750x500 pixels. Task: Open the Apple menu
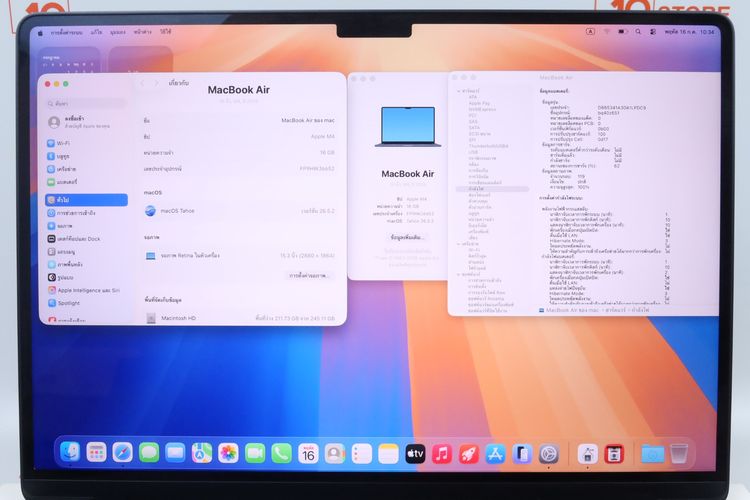pos(40,33)
